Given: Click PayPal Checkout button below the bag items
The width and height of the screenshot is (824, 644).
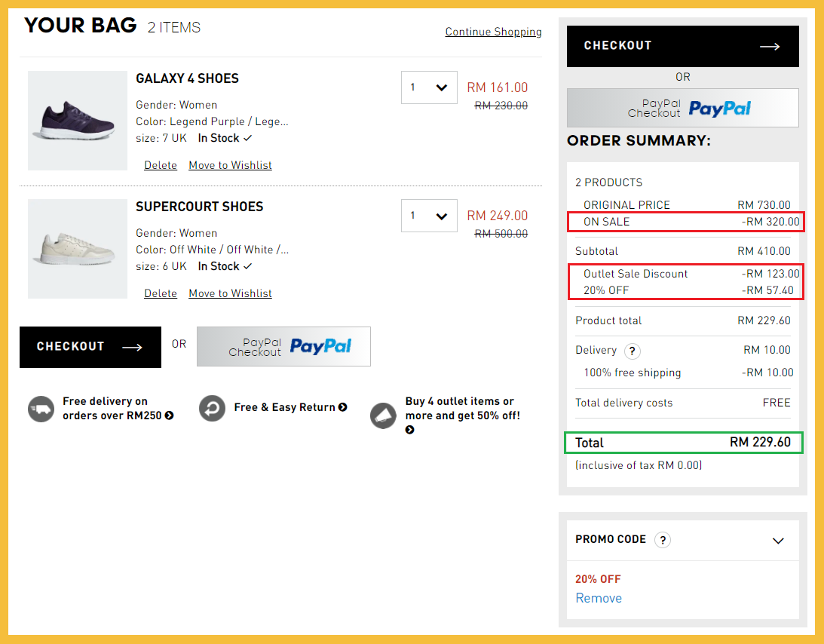Looking at the screenshot, I should click(283, 346).
